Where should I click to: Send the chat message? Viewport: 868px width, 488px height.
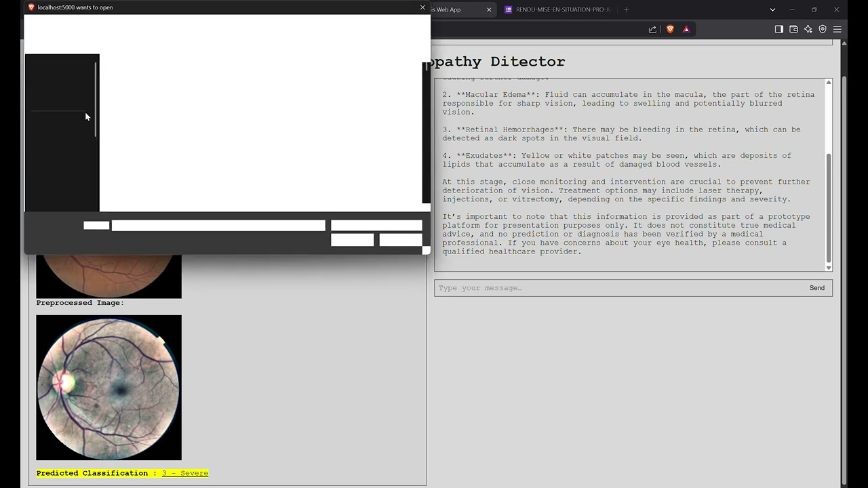point(816,288)
